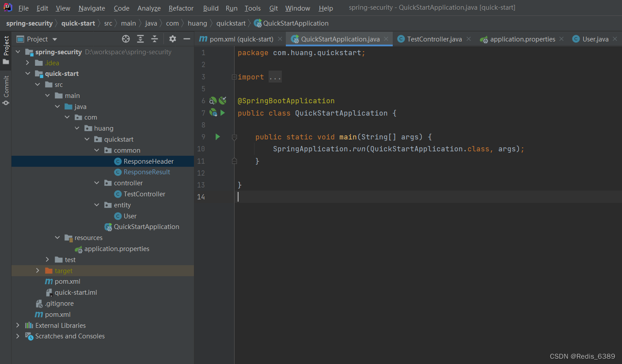Close the TestController.java tab

[x=469, y=39]
